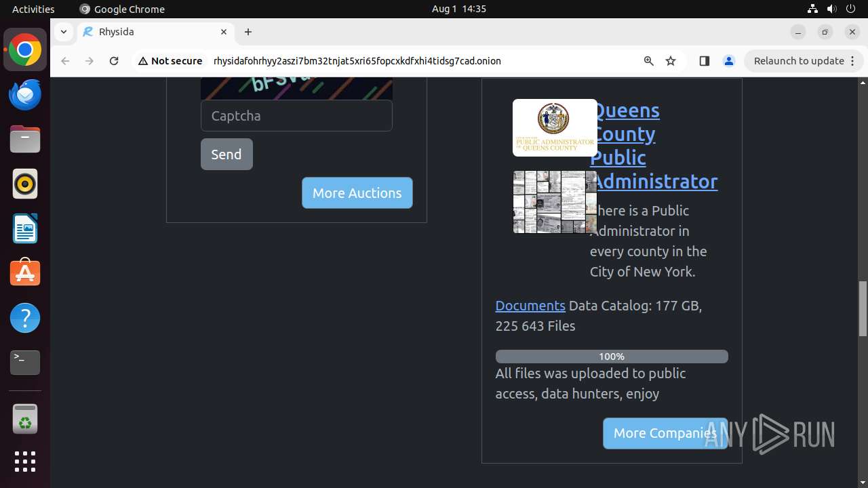Open the Files manager in the dock

25,140
